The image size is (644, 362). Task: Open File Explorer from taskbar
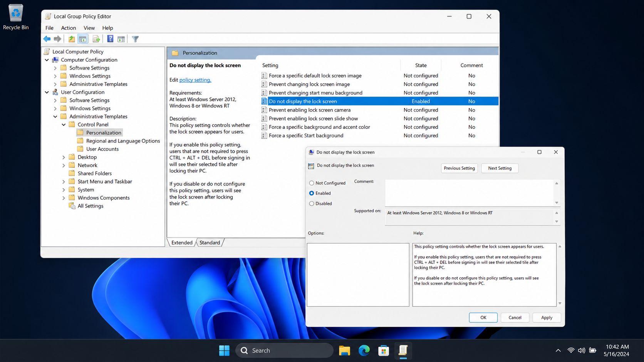[x=344, y=350]
